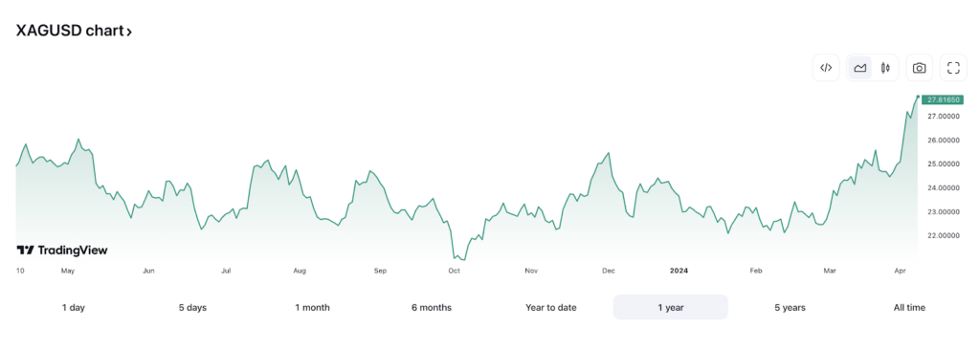Click the Dec time axis label

608,271
